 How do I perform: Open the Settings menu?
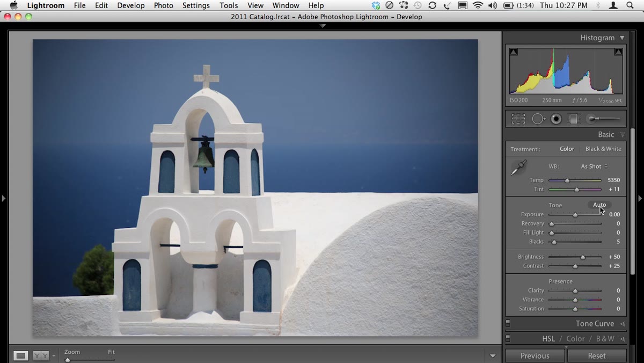point(196,5)
